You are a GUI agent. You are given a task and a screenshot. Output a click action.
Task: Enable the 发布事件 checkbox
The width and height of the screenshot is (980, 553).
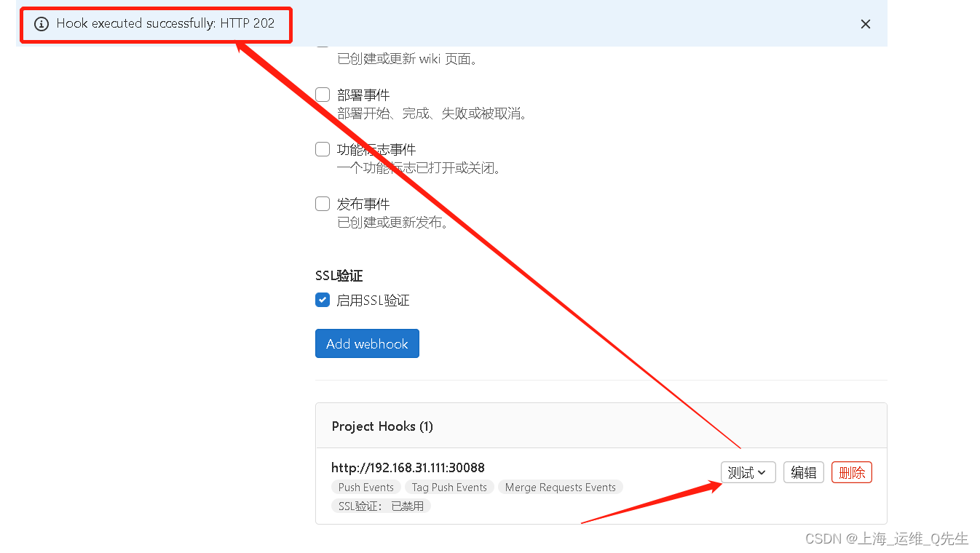[323, 204]
